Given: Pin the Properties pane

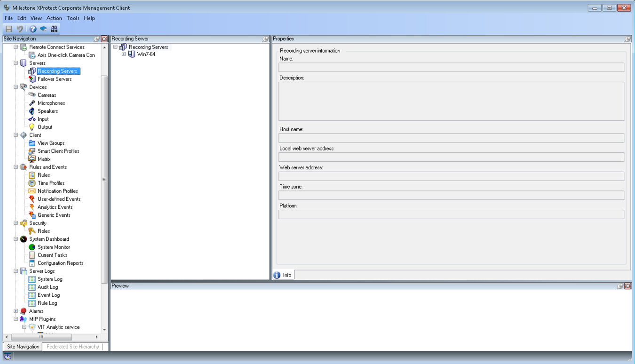Looking at the screenshot, I should pyautogui.click(x=627, y=39).
